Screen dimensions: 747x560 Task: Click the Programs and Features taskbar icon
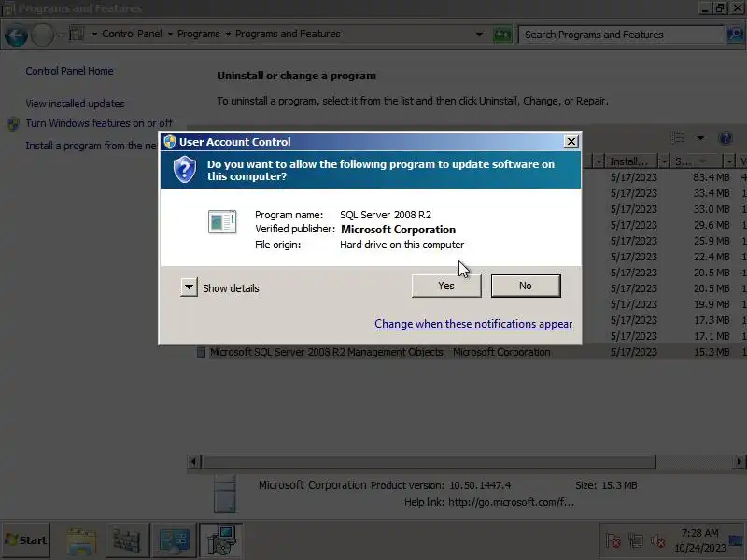pyautogui.click(x=221, y=540)
